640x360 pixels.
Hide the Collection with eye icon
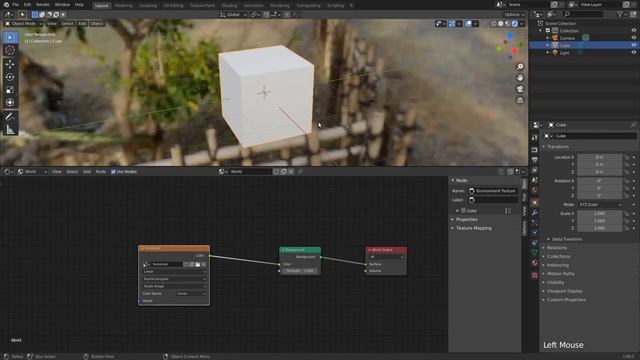(633, 31)
